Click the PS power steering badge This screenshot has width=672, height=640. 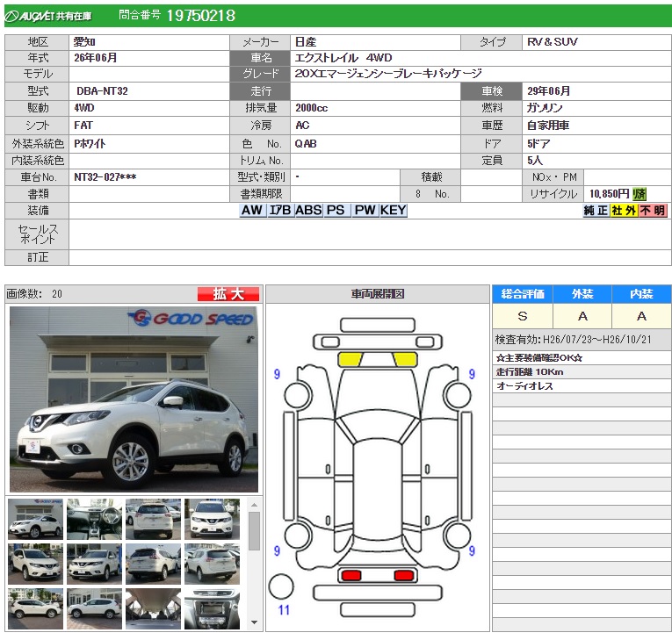point(336,211)
